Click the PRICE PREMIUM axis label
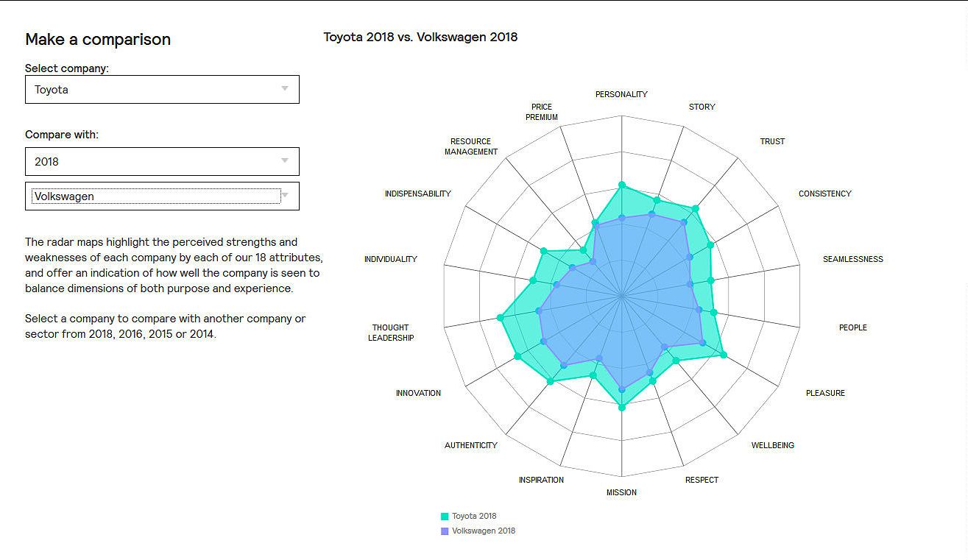 (x=542, y=112)
